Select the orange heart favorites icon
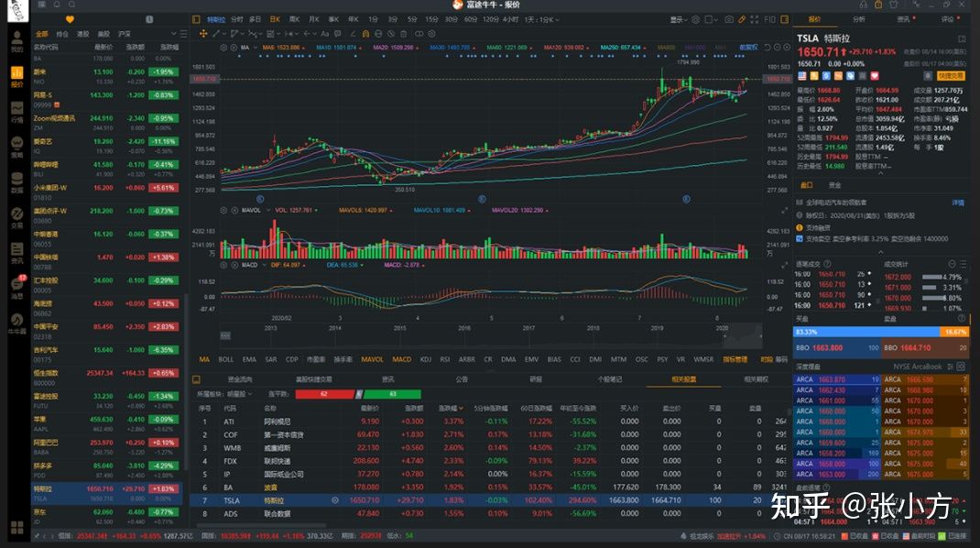 pyautogui.click(x=70, y=19)
